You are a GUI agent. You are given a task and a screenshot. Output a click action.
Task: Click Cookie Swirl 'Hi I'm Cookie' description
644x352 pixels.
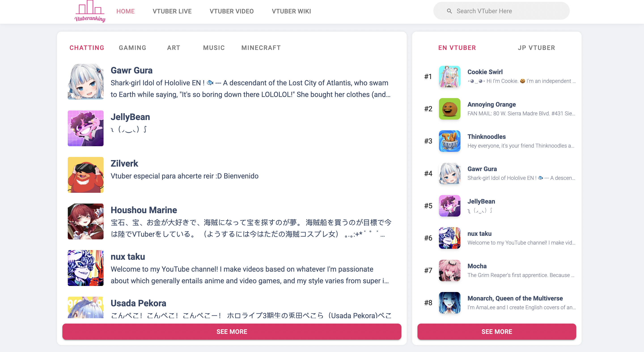(522, 81)
